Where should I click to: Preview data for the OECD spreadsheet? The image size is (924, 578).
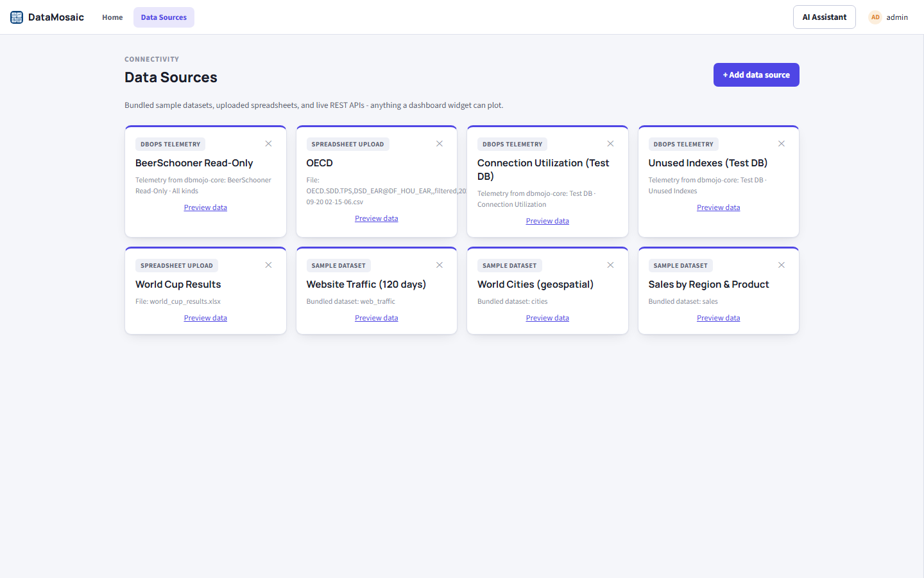[377, 218]
